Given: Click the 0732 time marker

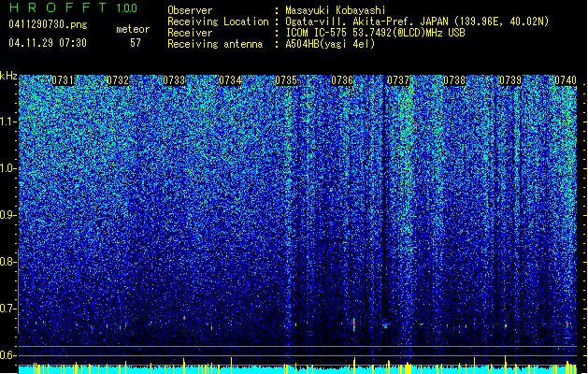Looking at the screenshot, I should click(118, 80).
